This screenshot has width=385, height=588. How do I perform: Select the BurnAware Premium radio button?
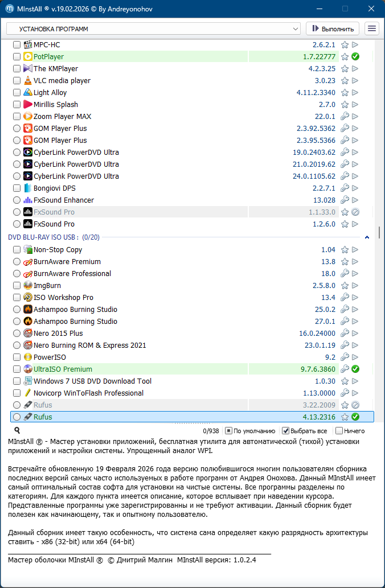click(x=17, y=262)
